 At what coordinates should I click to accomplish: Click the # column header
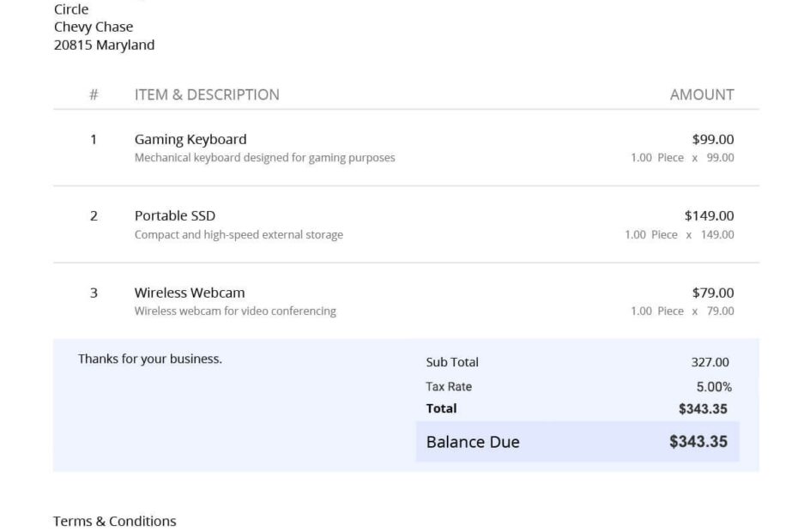(94, 94)
